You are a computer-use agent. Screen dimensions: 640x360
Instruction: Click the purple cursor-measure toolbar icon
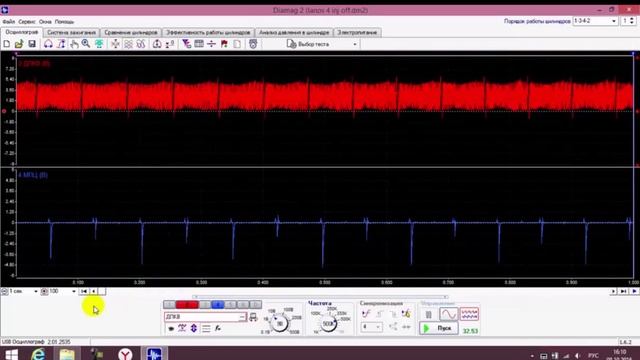click(x=61, y=44)
